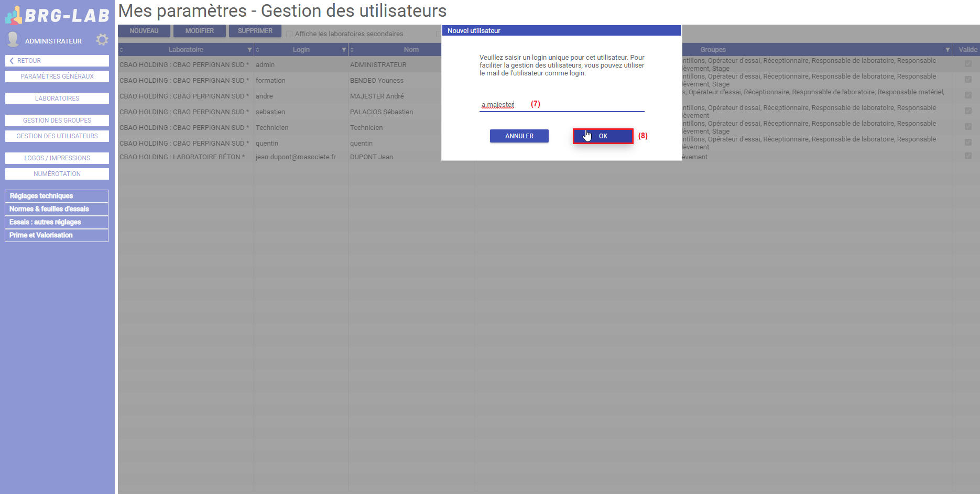Select the name cell 'BENDEQ Youness'
980x494 pixels.
pos(377,81)
